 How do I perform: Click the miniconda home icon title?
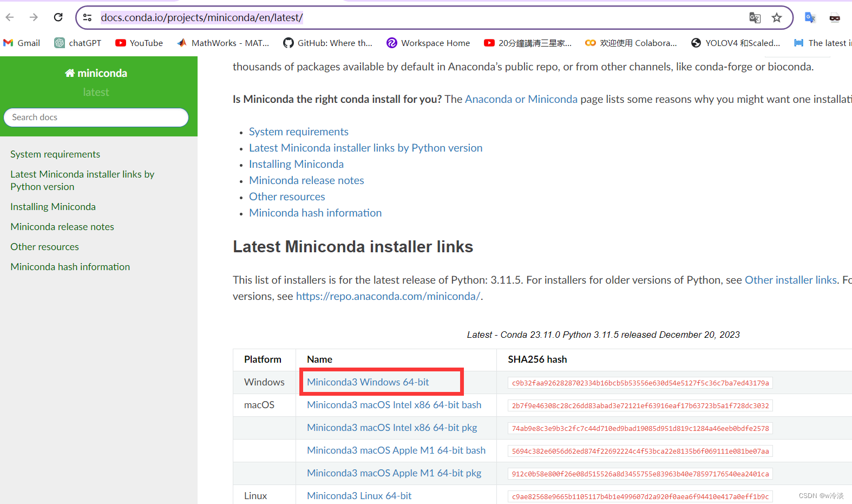click(x=96, y=73)
